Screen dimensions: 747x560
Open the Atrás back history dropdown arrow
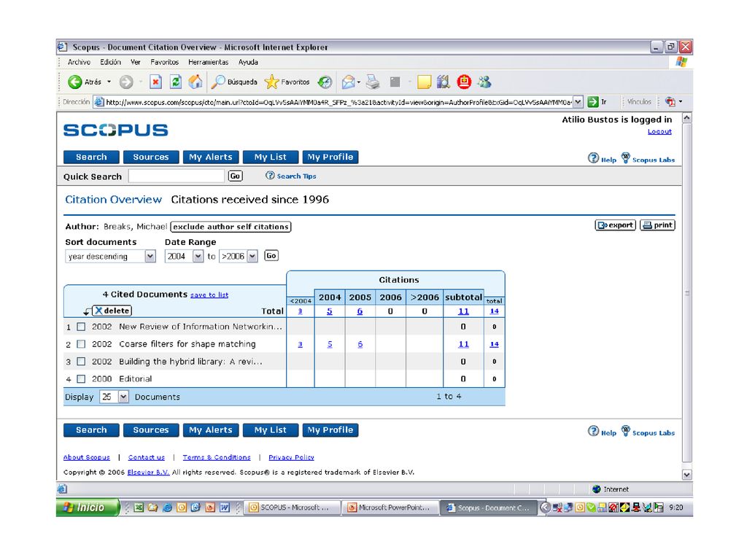[x=109, y=82]
